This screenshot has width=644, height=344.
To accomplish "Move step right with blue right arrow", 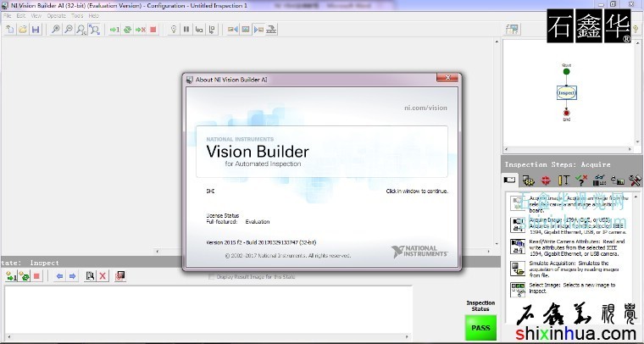I will (72, 276).
